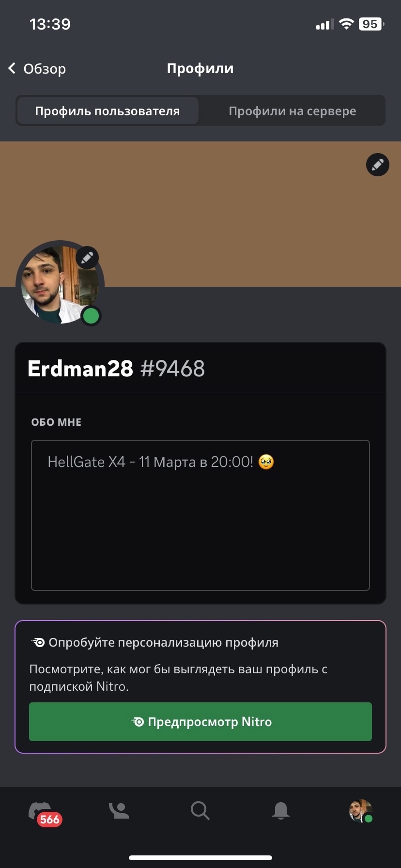
Task: Open the Notifications bell icon
Action: (x=281, y=810)
